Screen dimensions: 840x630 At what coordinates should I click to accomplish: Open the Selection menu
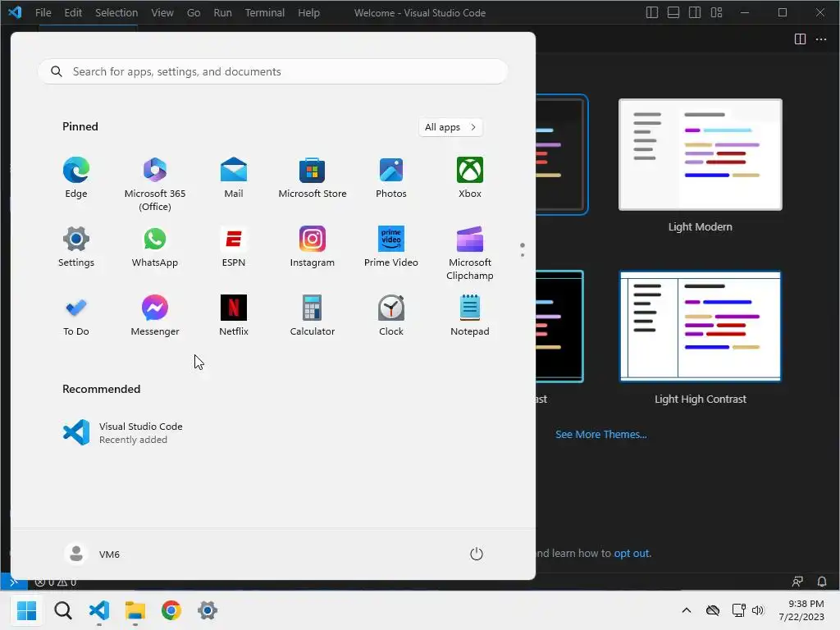click(116, 12)
